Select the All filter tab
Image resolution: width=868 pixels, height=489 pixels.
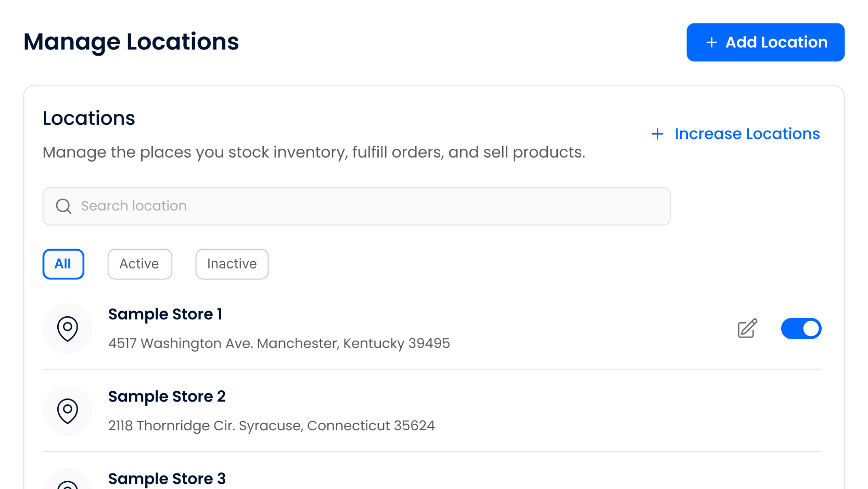[x=63, y=264]
